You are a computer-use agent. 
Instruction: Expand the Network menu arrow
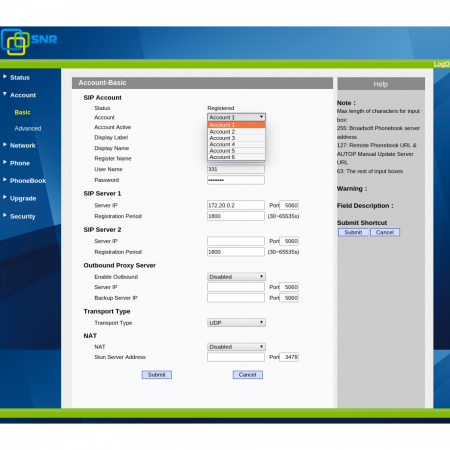5,145
